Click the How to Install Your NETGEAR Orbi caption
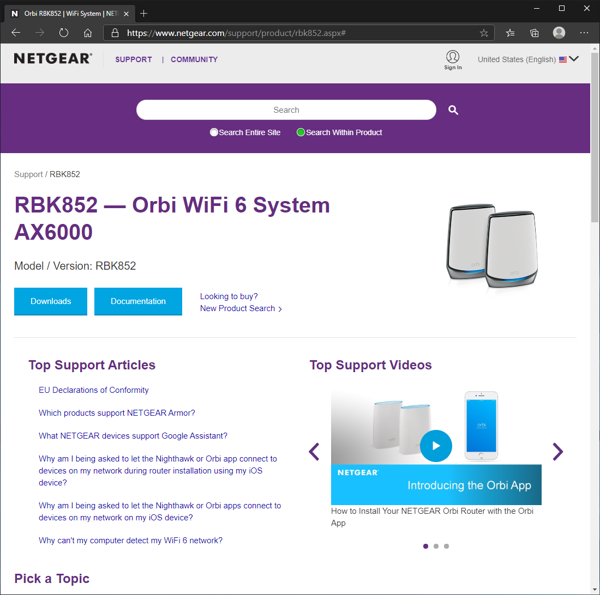The image size is (600, 595). click(432, 517)
